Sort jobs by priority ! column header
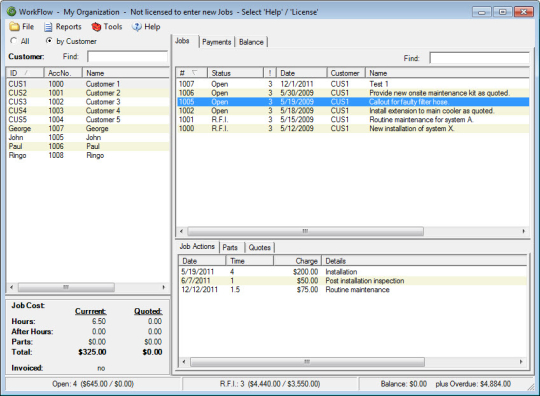 (270, 73)
